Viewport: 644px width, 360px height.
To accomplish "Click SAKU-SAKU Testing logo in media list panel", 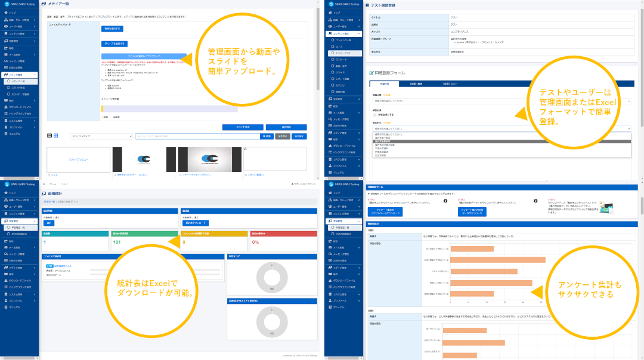I will [x=19, y=4].
